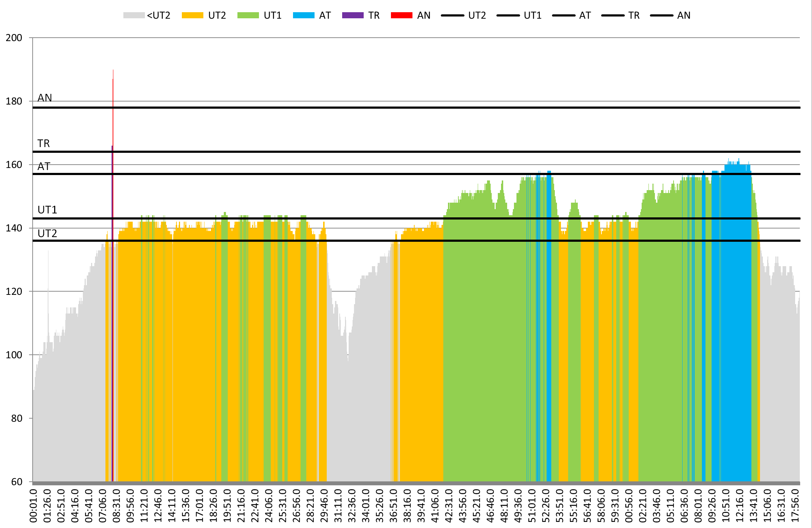Select the 100 value on vertical axis

[14, 355]
